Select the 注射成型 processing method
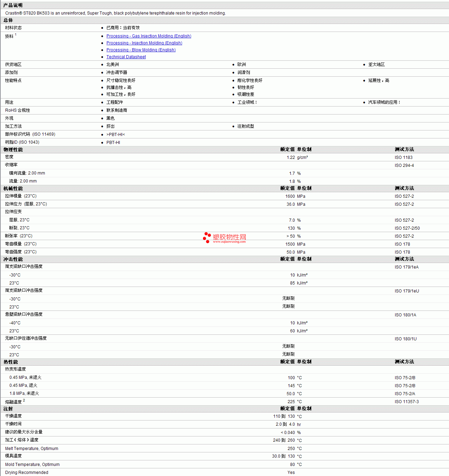This screenshot has height=476, width=449. pos(246,126)
